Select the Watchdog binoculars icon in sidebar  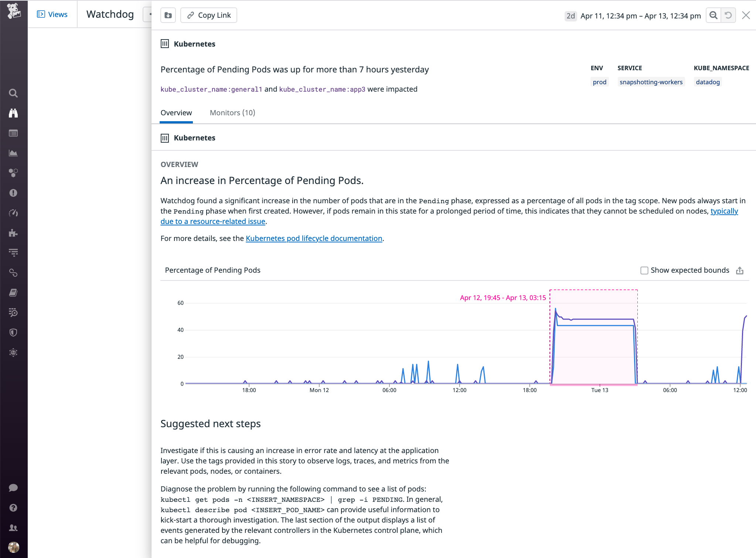(14, 113)
